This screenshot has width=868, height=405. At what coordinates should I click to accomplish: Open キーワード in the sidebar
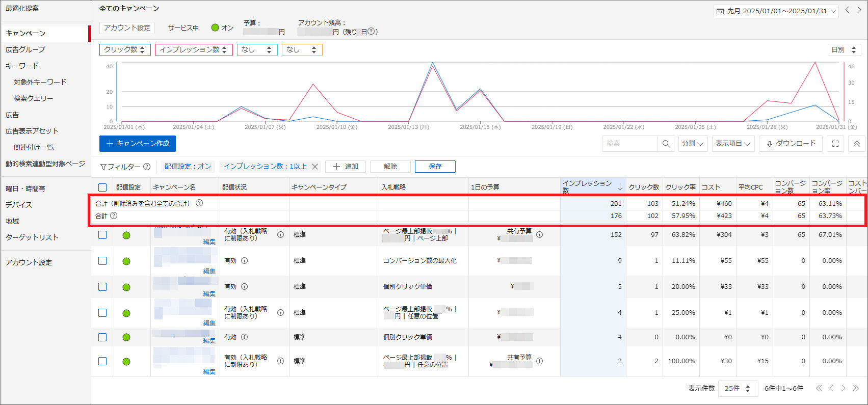click(x=22, y=66)
